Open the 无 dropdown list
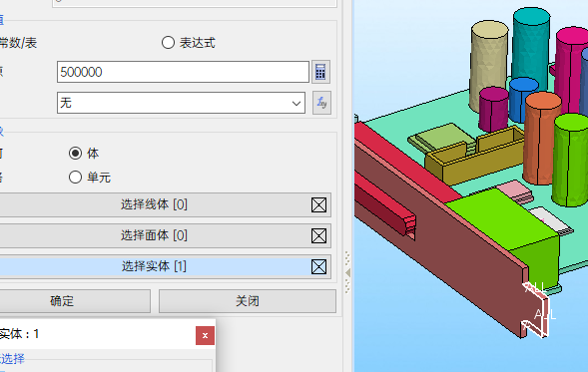The image size is (588, 372). click(x=181, y=103)
